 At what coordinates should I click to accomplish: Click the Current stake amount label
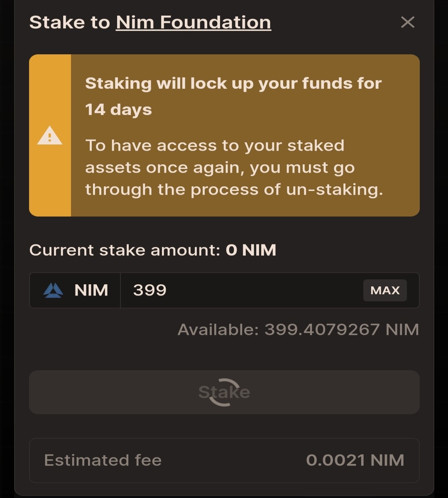[x=125, y=250]
